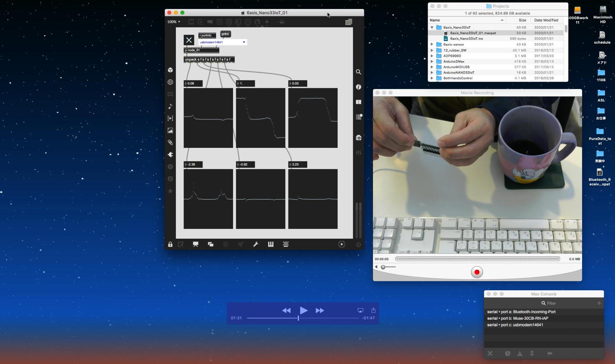This screenshot has width=615, height=364.
Task: Expand the ArduinoMIDIUSB folder
Action: click(432, 67)
